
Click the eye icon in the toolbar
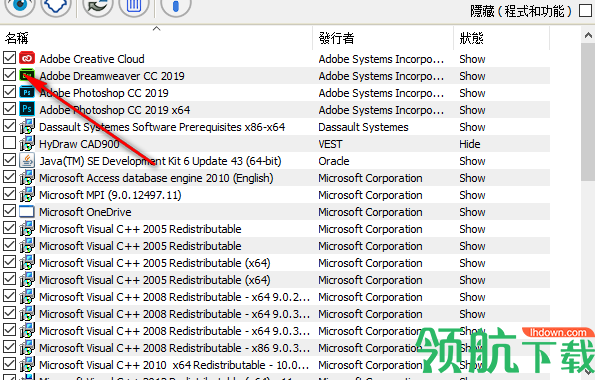[19, 5]
